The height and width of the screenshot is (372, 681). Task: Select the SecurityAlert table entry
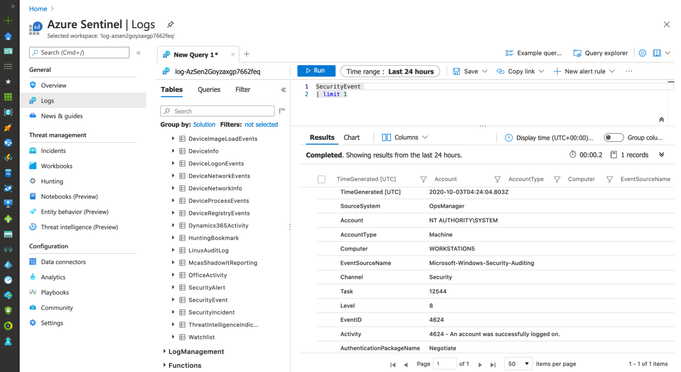tap(207, 287)
